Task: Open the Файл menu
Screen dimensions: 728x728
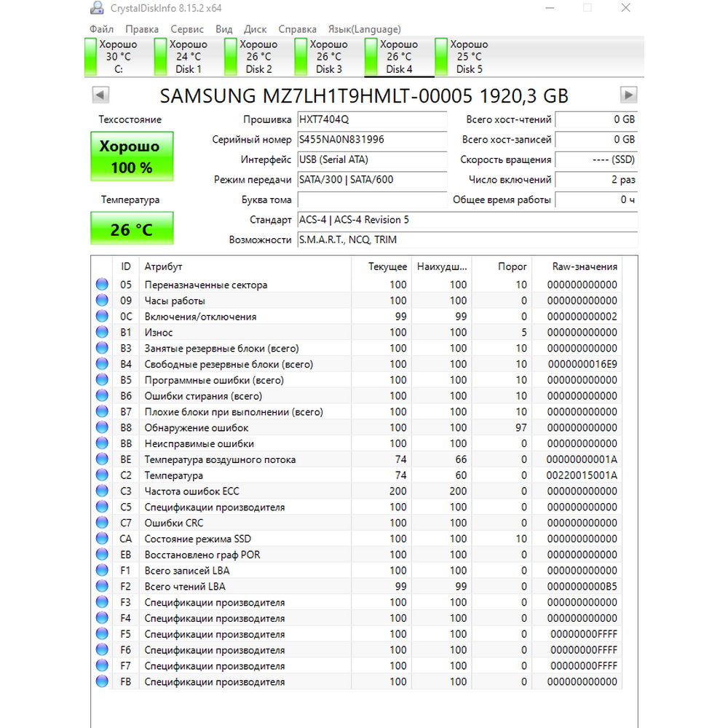Action: point(101,29)
